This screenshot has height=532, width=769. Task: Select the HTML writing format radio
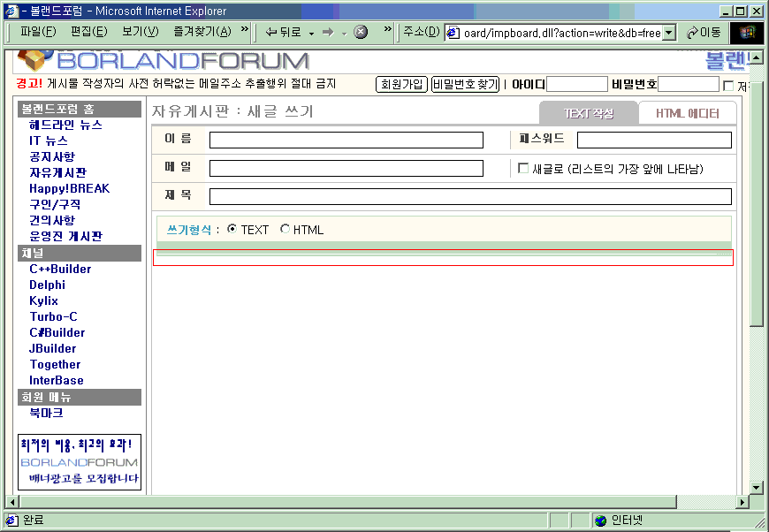[285, 230]
